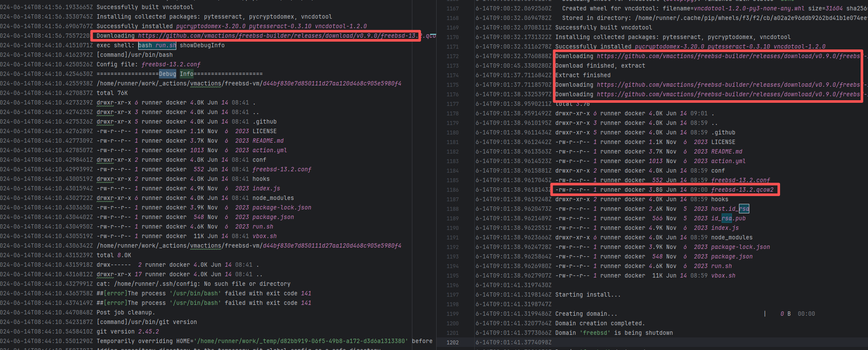Viewport: 868px width, 350px height.
Task: Click line number 1186 in the gutter
Action: point(453,190)
